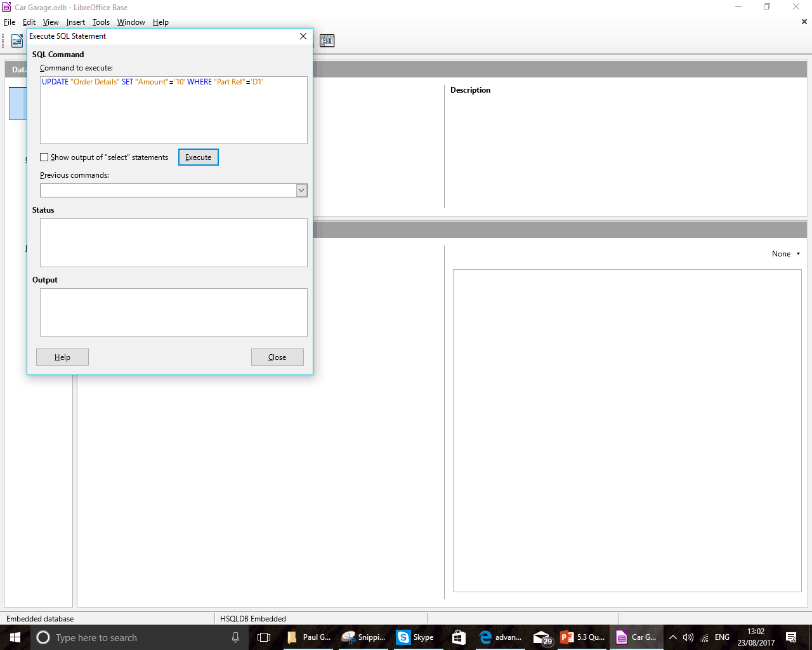Click the ENG language indicator
Viewport: 812px width, 650px height.
click(x=722, y=637)
